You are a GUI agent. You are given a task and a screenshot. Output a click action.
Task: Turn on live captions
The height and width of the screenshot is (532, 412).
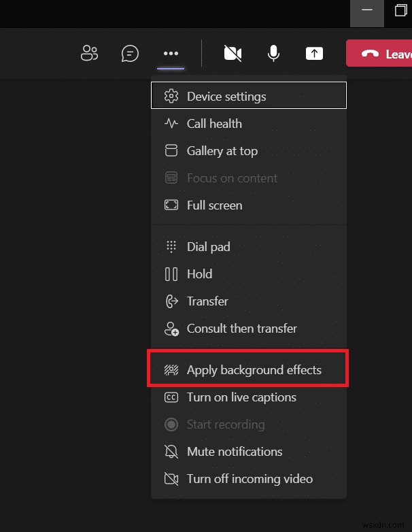tap(249, 397)
